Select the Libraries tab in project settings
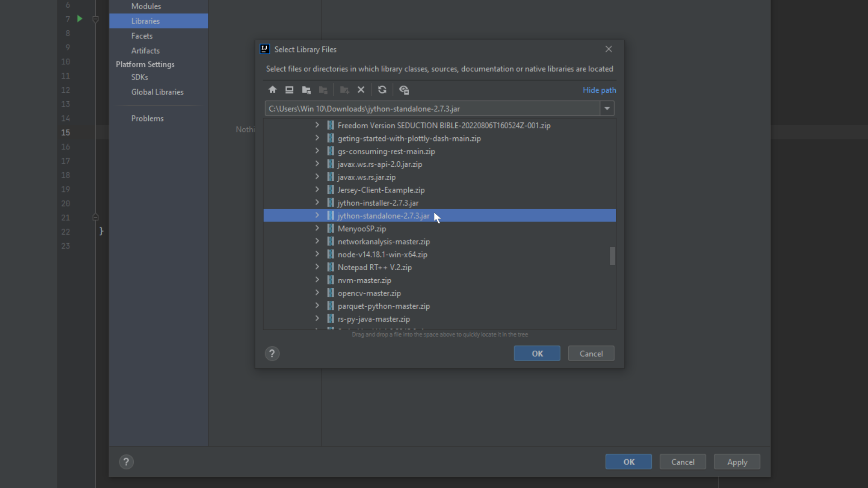This screenshot has width=868, height=488. click(x=145, y=21)
